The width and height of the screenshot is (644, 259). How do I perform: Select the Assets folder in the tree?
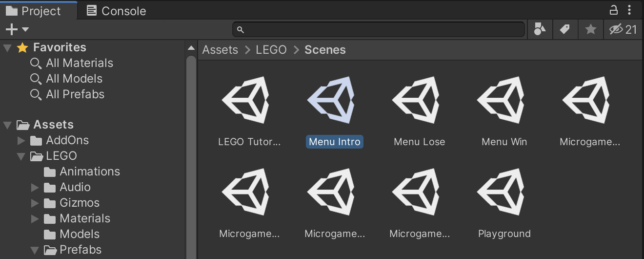pyautogui.click(x=45, y=125)
